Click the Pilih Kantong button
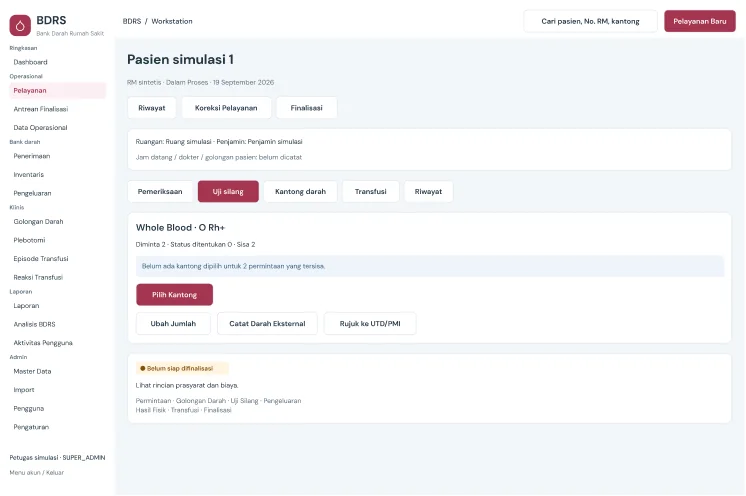 (174, 295)
